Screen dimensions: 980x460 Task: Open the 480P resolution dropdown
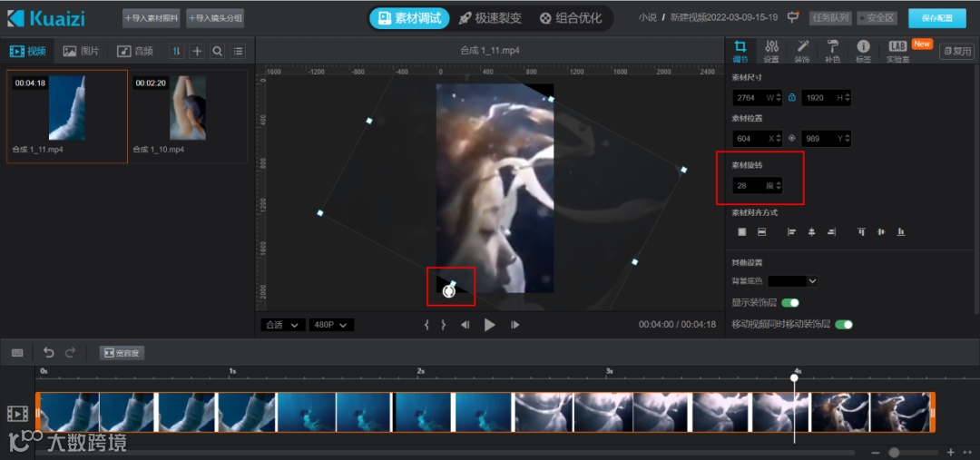[x=331, y=325]
